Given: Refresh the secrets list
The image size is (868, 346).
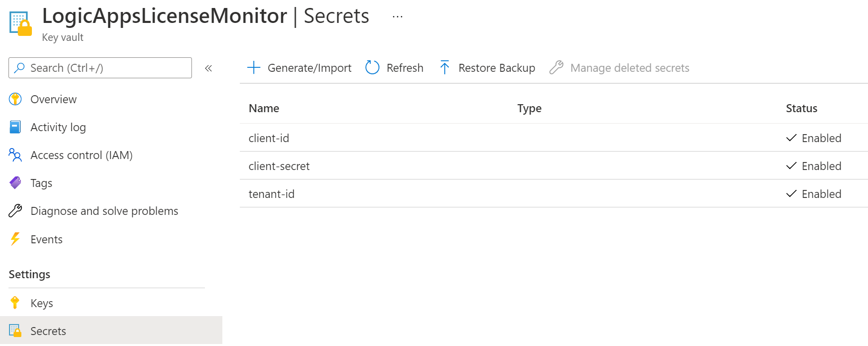Looking at the screenshot, I should click(x=405, y=68).
